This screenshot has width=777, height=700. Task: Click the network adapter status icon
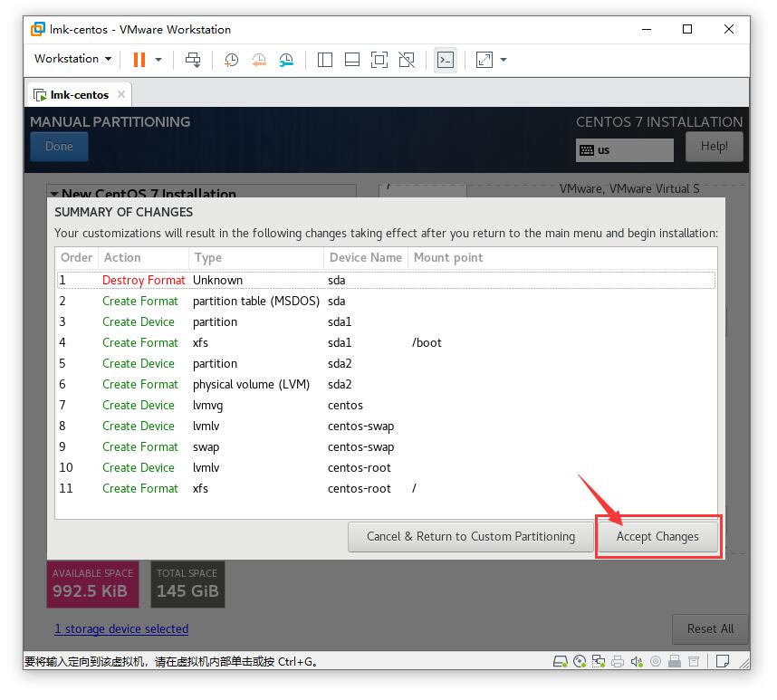[x=599, y=661]
